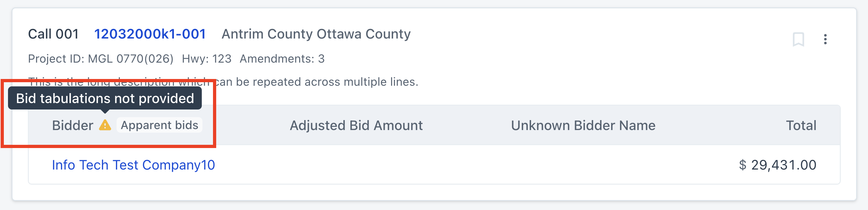Screen dimensions: 868x210
Task: Click the Bid tabulations not provided tooltip
Action: pos(105,98)
